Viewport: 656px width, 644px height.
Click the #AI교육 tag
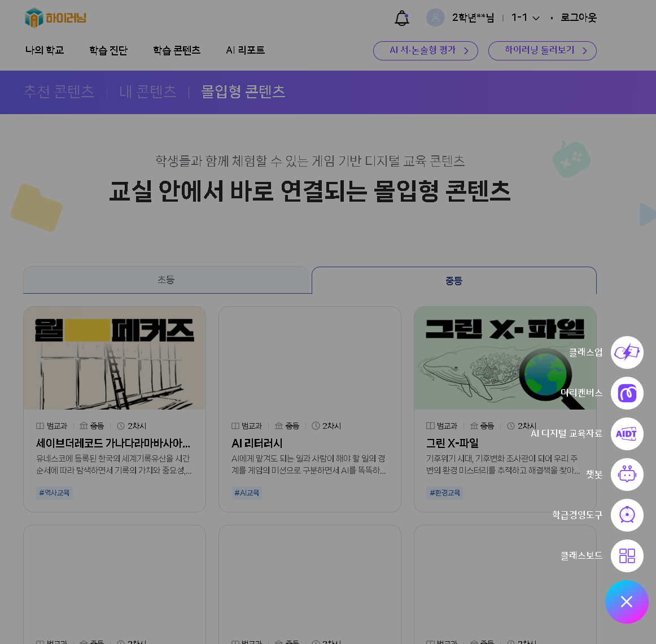[x=247, y=493]
